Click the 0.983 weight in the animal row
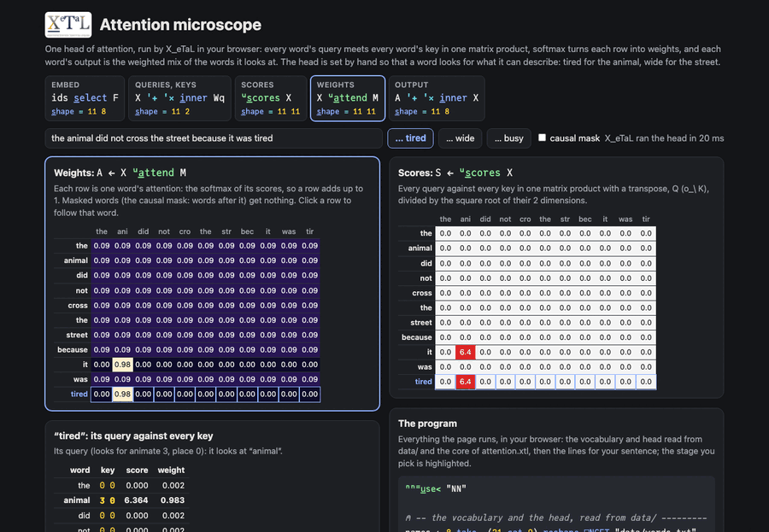 point(173,500)
